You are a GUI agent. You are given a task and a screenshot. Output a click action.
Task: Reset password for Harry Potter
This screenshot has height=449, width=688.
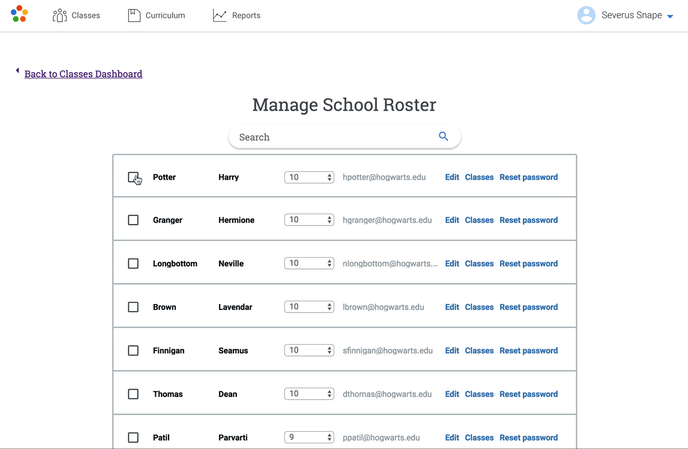529,177
